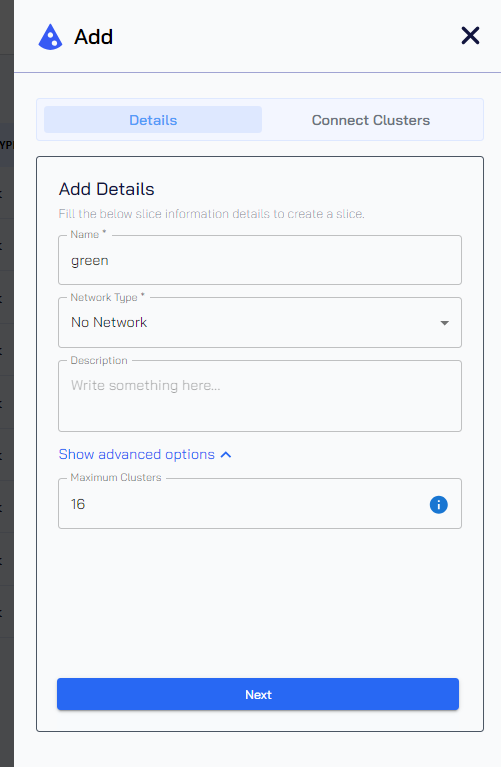Switch to the Details tab

153,120
